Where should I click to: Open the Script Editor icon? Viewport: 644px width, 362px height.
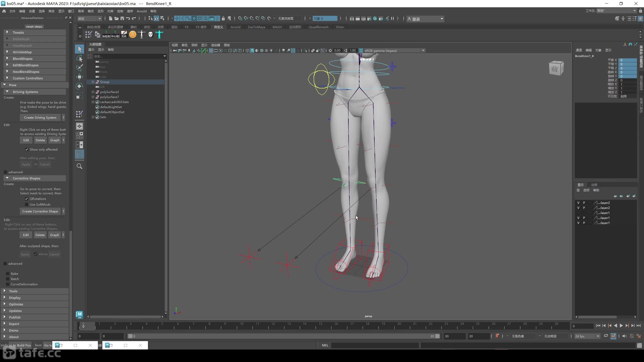click(639, 345)
